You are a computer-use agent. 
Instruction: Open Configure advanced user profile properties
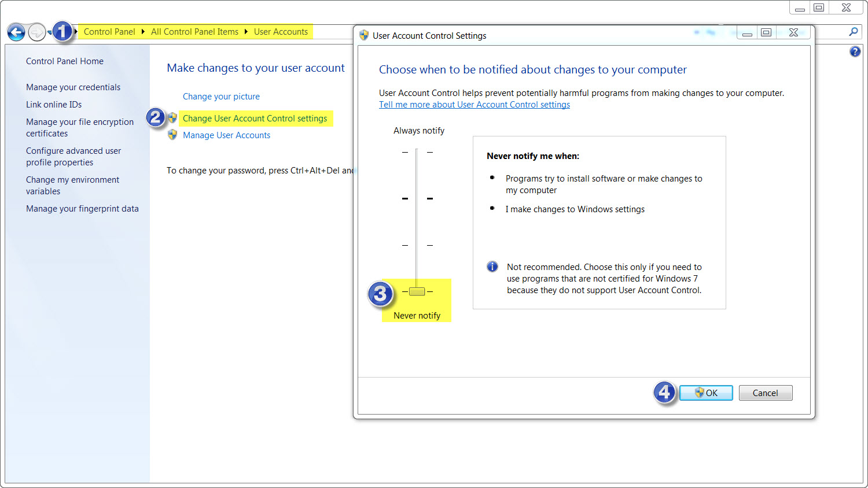(73, 157)
